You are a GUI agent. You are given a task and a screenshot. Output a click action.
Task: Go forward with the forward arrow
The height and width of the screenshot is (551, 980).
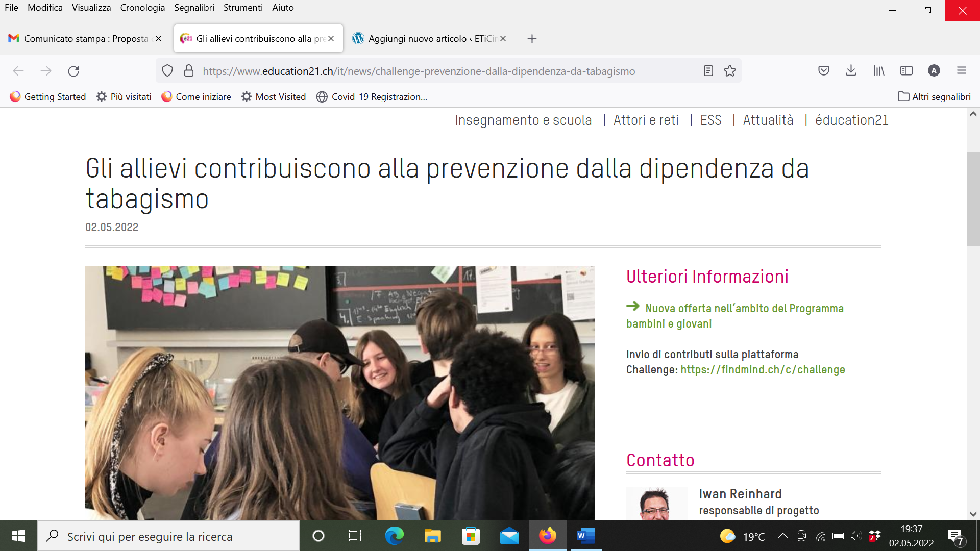pos(46,71)
